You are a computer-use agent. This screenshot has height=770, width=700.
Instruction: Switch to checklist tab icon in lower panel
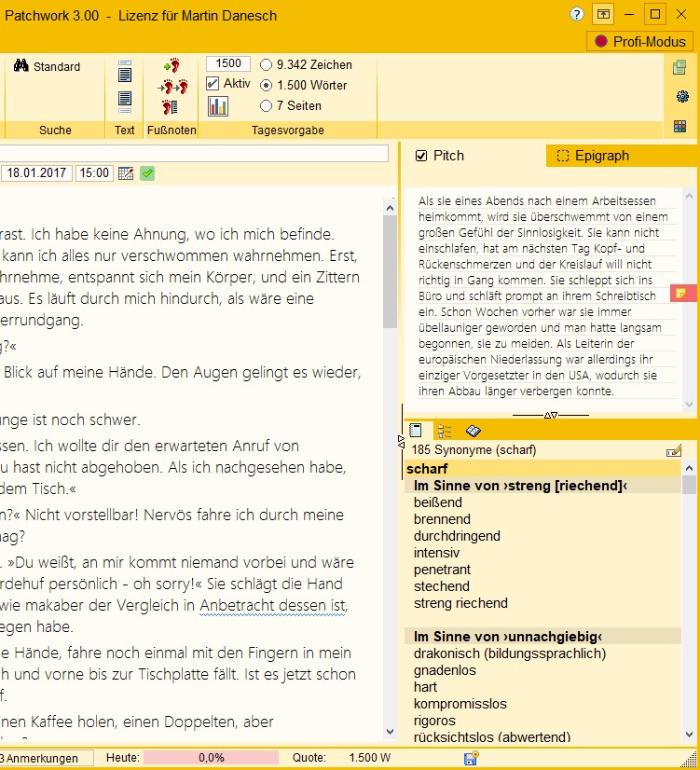click(445, 432)
